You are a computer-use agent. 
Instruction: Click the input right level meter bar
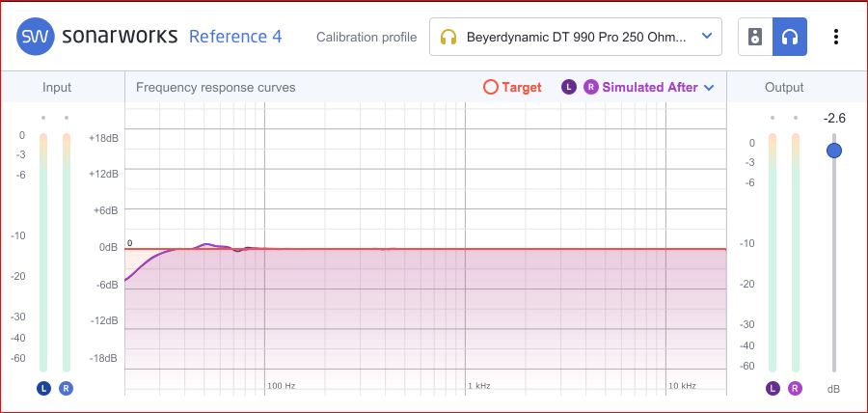tap(67, 253)
